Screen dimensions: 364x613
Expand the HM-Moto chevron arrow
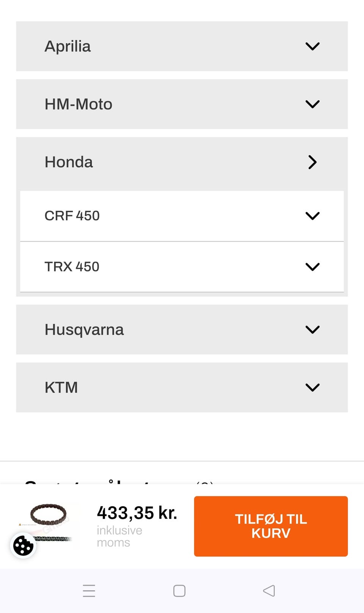[312, 104]
